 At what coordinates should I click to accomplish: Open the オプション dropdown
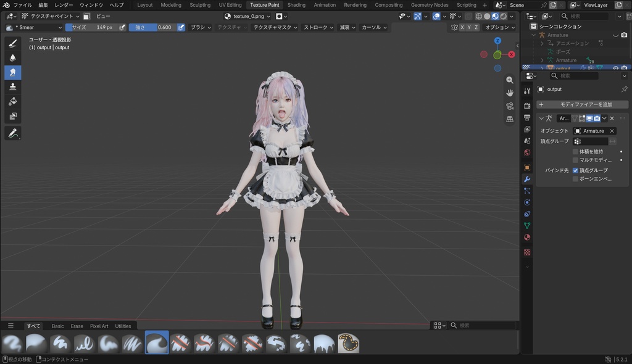499,27
